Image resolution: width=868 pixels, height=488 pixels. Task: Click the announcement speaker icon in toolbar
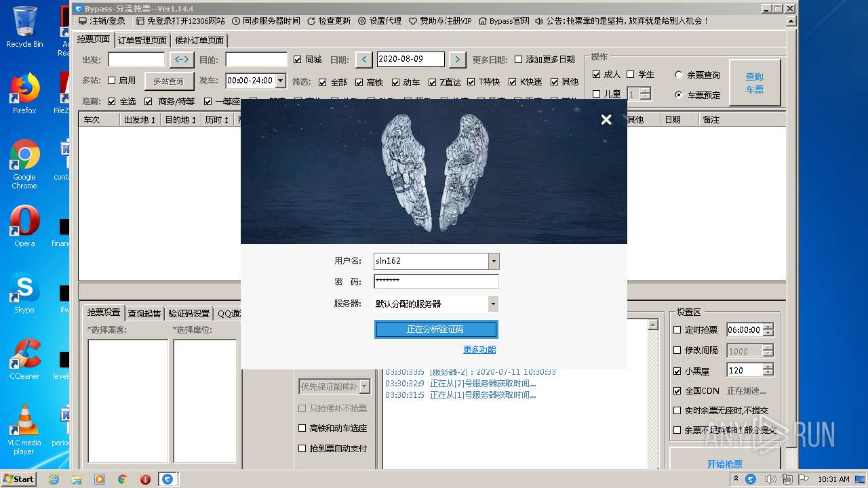click(539, 21)
